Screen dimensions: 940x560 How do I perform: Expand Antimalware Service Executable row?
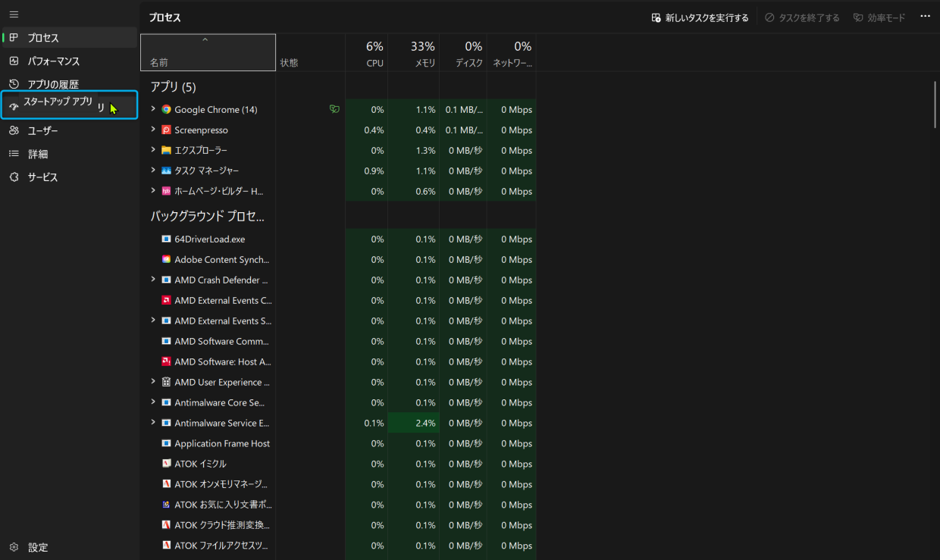coord(153,424)
